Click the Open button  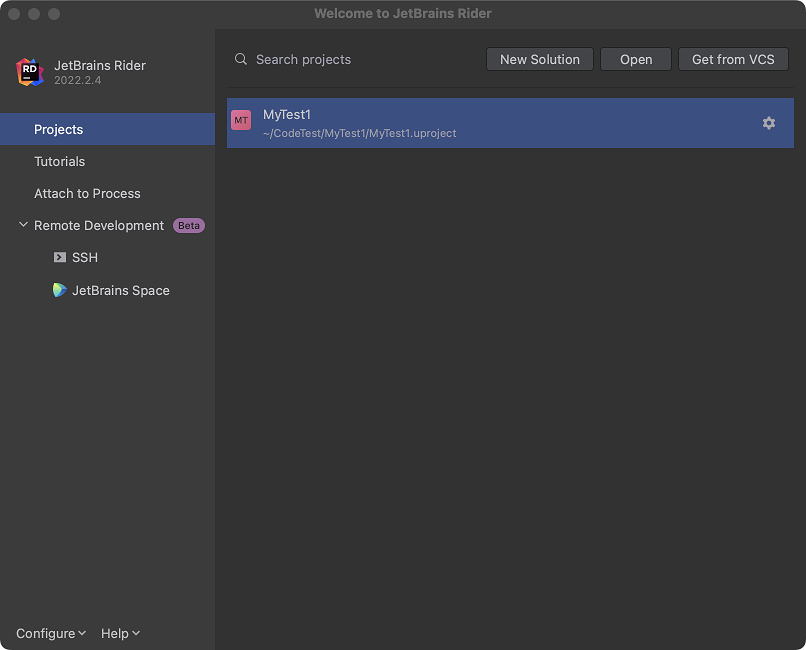pyautogui.click(x=636, y=59)
